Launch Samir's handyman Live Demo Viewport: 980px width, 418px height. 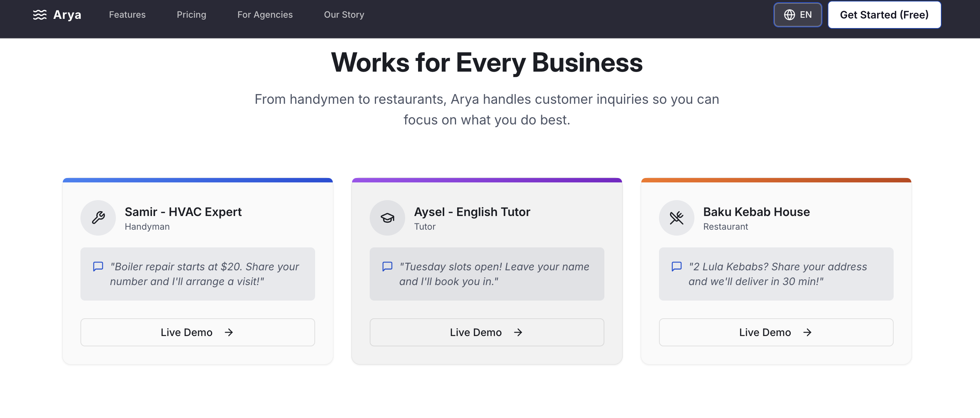pos(197,332)
